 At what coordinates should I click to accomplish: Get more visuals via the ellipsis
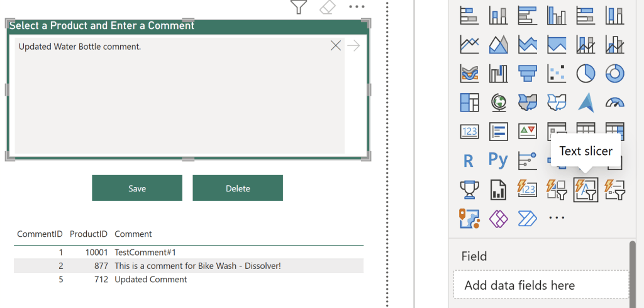(556, 218)
